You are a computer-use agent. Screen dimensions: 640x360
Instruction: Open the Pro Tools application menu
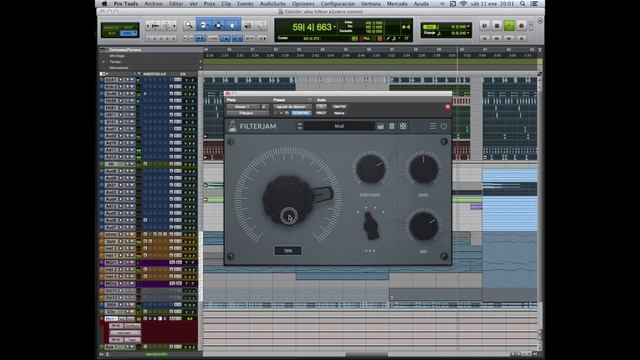(x=125, y=4)
